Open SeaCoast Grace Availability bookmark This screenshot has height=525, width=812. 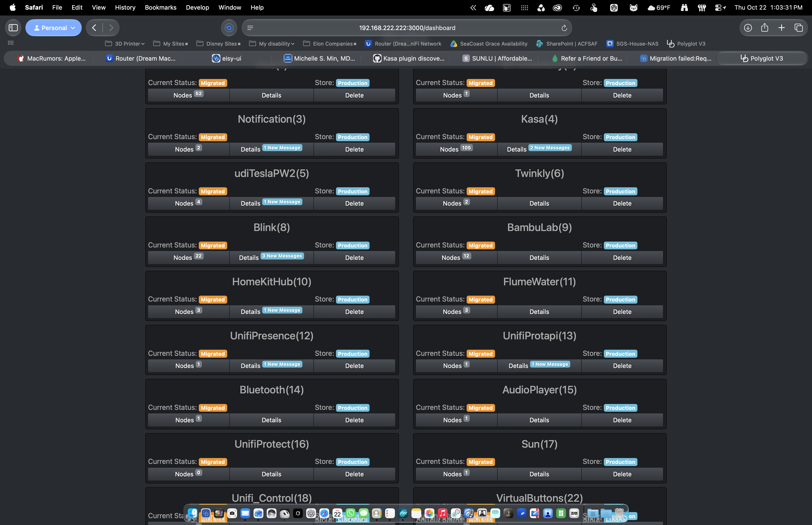(x=489, y=44)
